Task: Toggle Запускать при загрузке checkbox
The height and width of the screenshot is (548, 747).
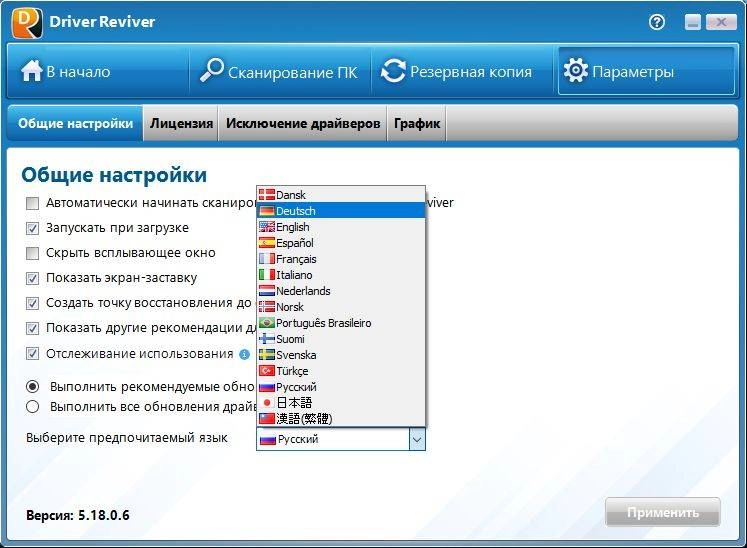Action: pos(32,228)
